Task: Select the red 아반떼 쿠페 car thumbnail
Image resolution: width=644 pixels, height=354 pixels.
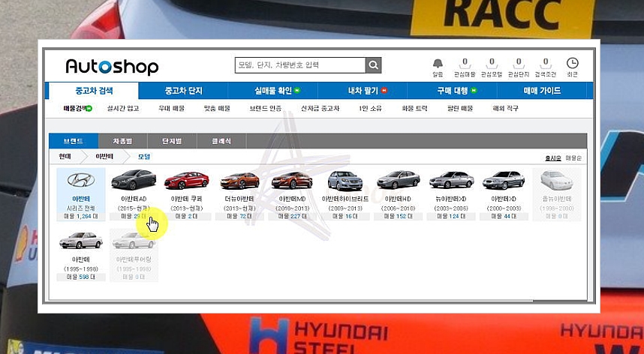Action: point(186,181)
